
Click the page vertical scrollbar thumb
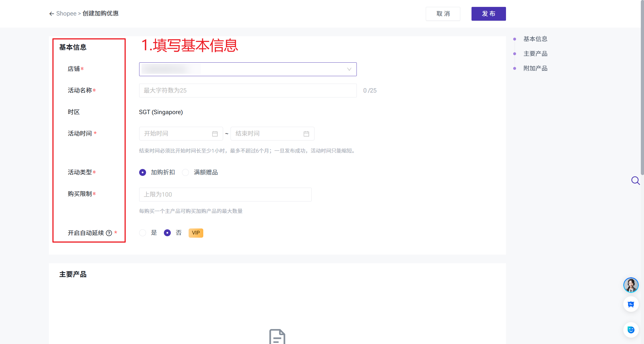pyautogui.click(x=642, y=86)
